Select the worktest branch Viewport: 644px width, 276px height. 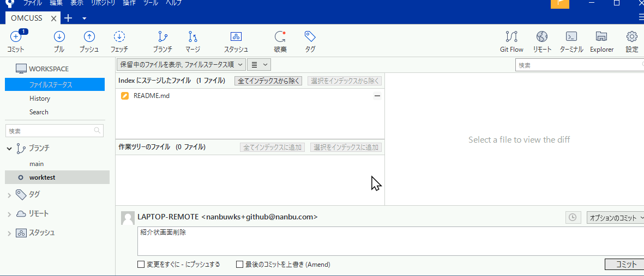(57, 177)
